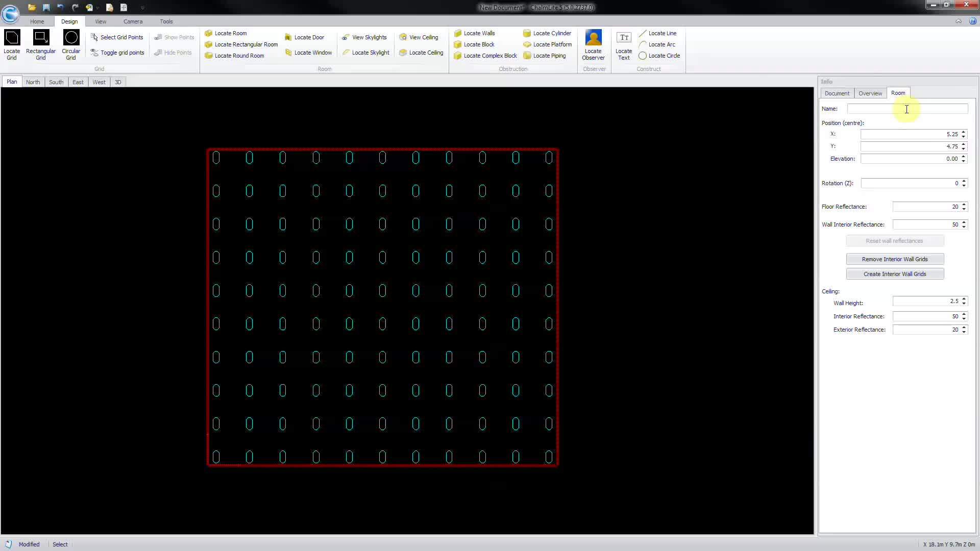The height and width of the screenshot is (551, 980).
Task: Switch to the South view tab
Action: point(56,82)
